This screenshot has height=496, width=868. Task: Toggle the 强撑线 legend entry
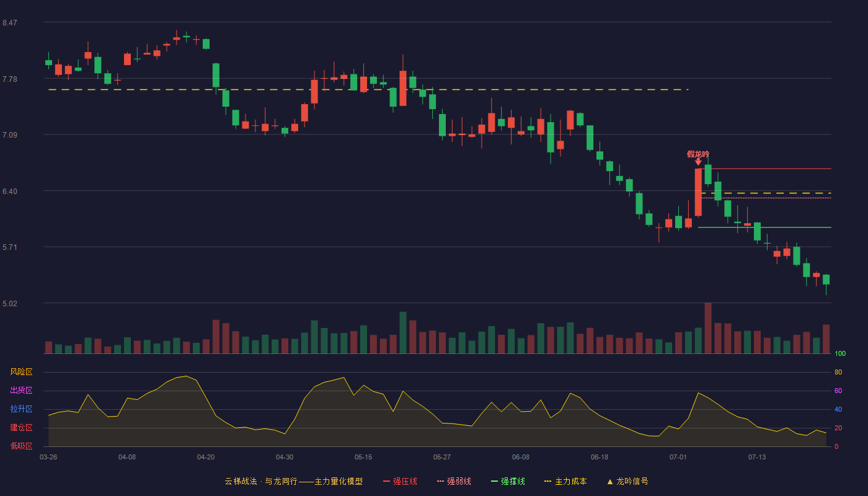click(x=508, y=481)
